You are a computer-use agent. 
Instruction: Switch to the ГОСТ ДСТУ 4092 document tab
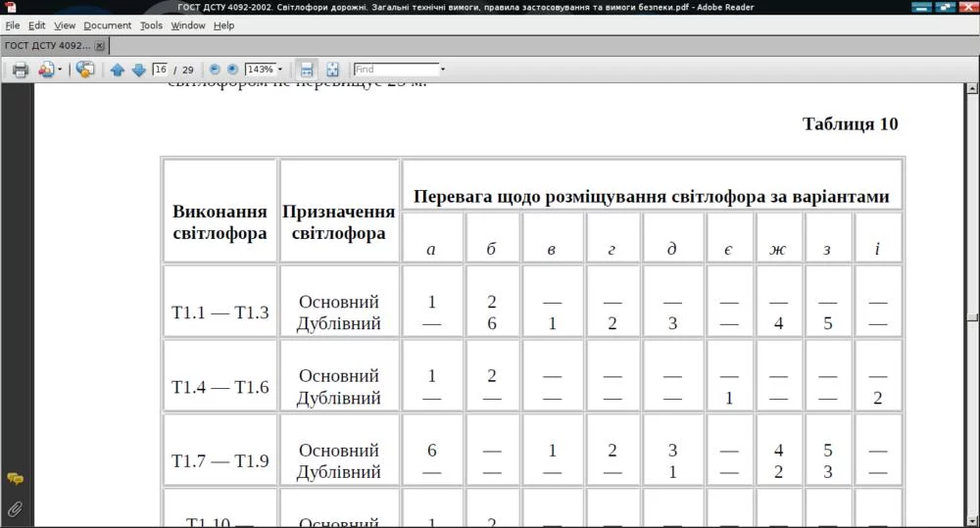coord(47,45)
